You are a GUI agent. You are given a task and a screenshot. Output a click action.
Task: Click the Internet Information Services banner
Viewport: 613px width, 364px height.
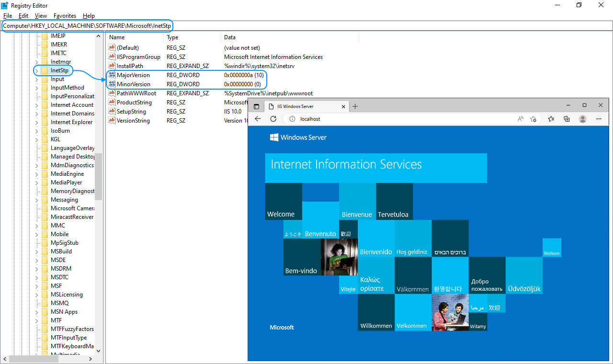click(x=376, y=168)
